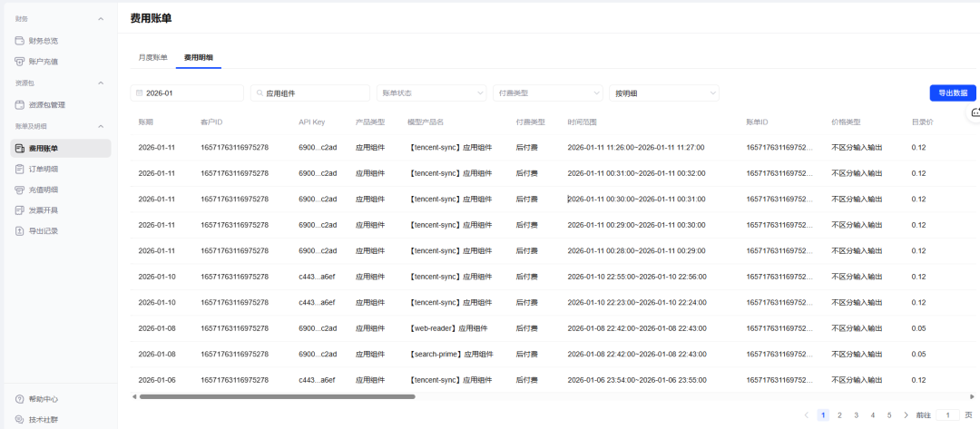Screen dimensions: 980x429
Task: Go to page 4
Action: point(873,415)
